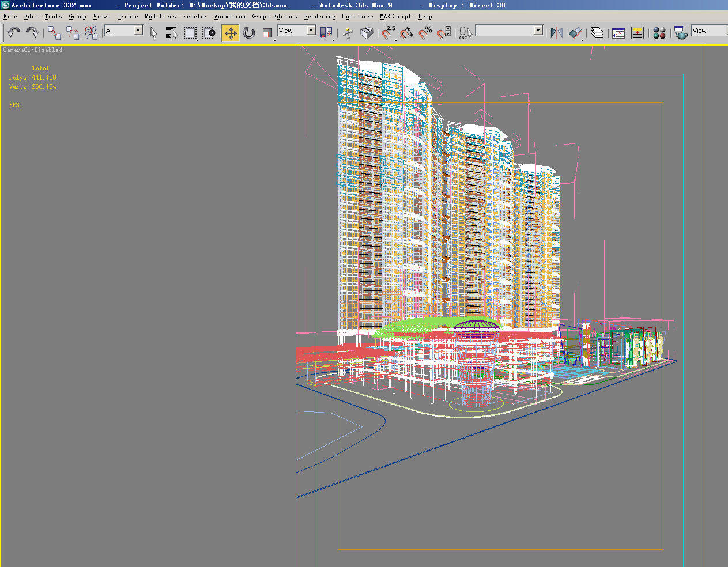The height and width of the screenshot is (567, 728).
Task: Open the Schematic View icon
Action: (x=638, y=33)
